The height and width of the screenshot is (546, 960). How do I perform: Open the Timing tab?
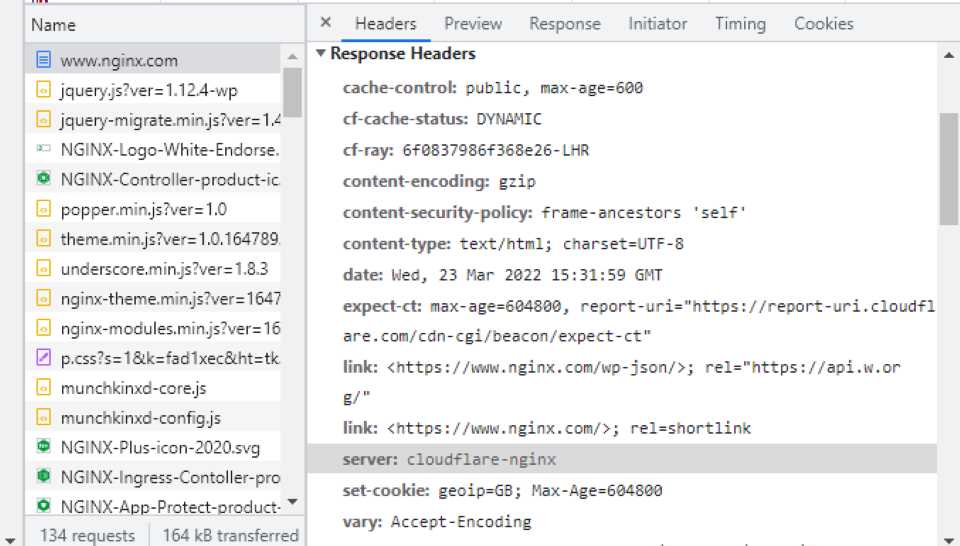[740, 24]
